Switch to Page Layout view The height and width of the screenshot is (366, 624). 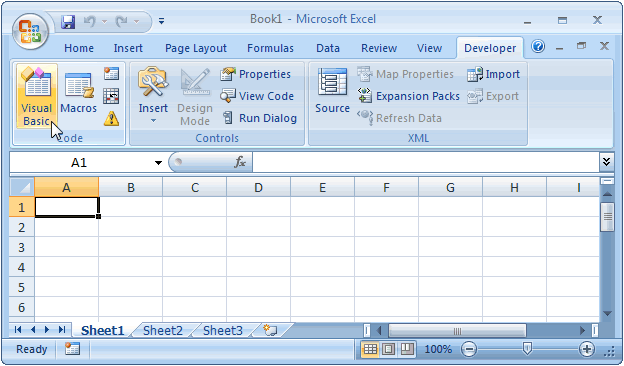pyautogui.click(x=388, y=349)
